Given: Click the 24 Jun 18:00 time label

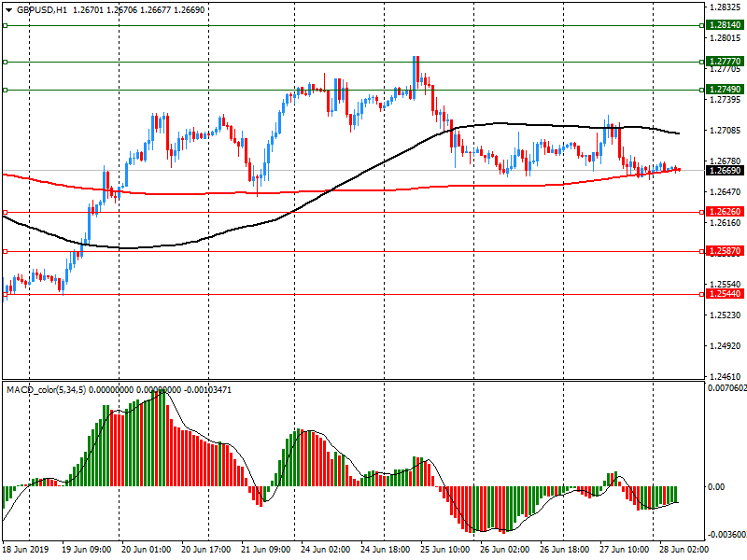Looking at the screenshot, I should pos(385,549).
